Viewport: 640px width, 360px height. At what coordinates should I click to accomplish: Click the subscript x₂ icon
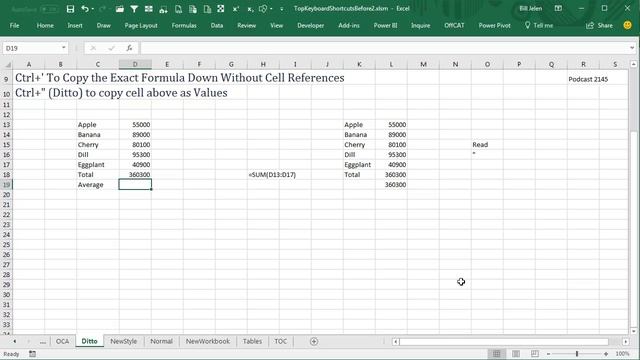click(250, 9)
